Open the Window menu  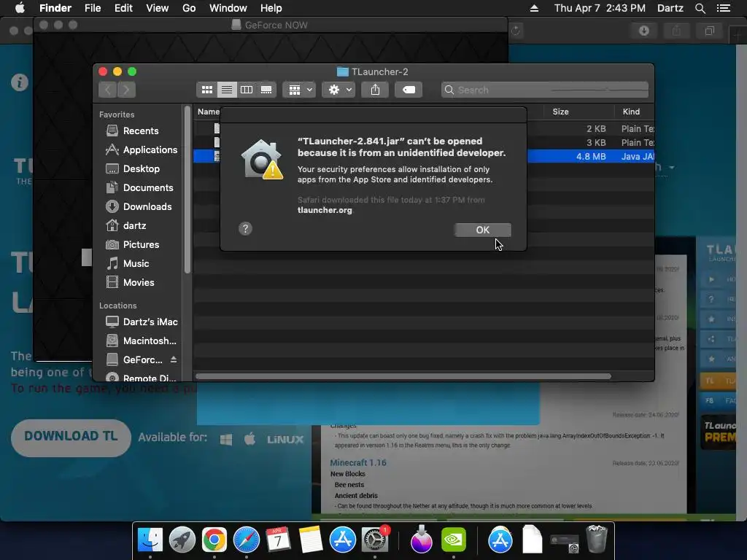tap(228, 8)
